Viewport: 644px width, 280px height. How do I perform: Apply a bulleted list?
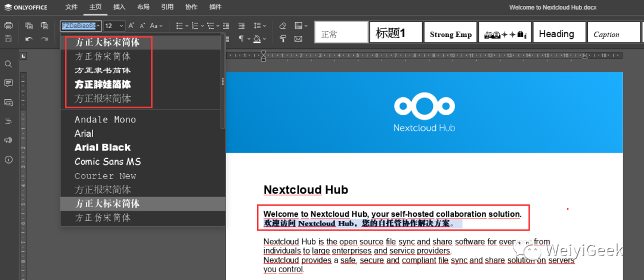tap(179, 26)
